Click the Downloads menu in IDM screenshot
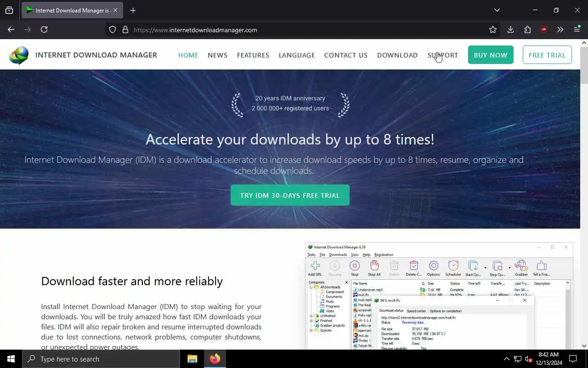This screenshot has height=368, width=588. pos(338,255)
